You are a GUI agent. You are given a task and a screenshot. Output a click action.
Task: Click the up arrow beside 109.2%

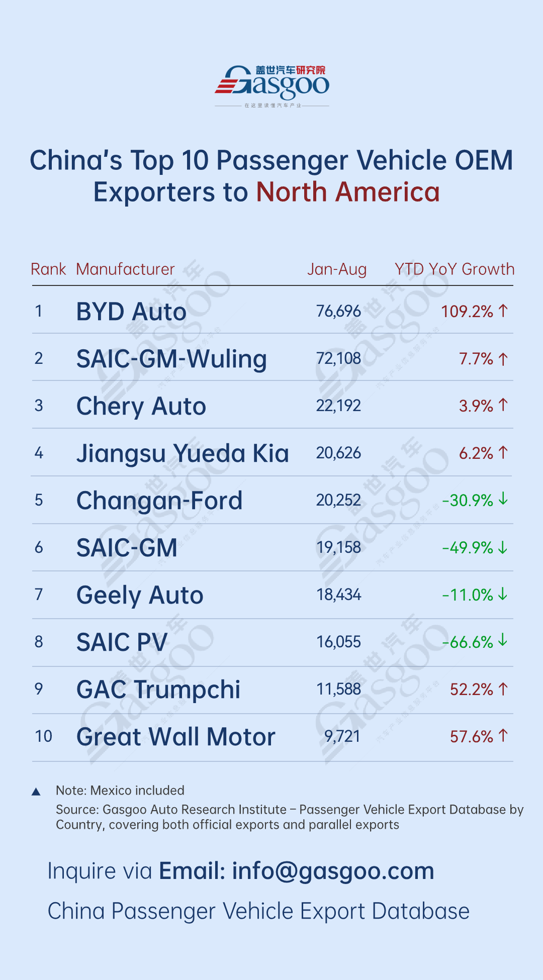tap(503, 311)
